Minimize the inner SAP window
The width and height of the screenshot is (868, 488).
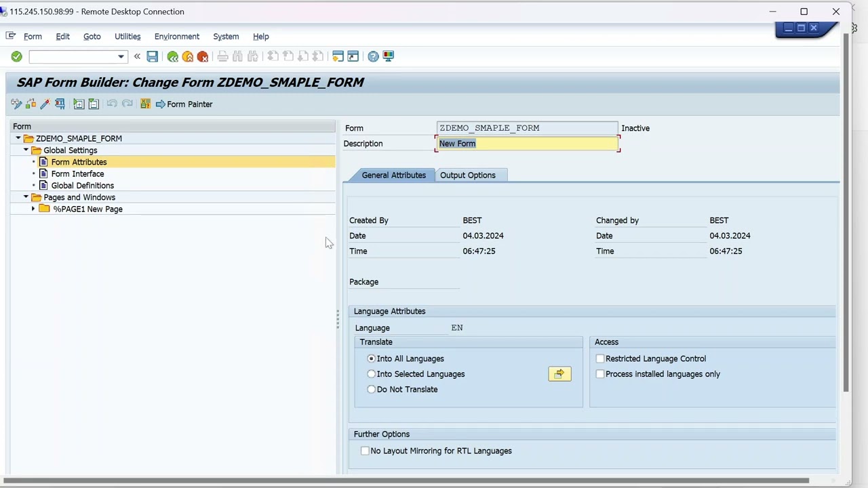pos(788,28)
